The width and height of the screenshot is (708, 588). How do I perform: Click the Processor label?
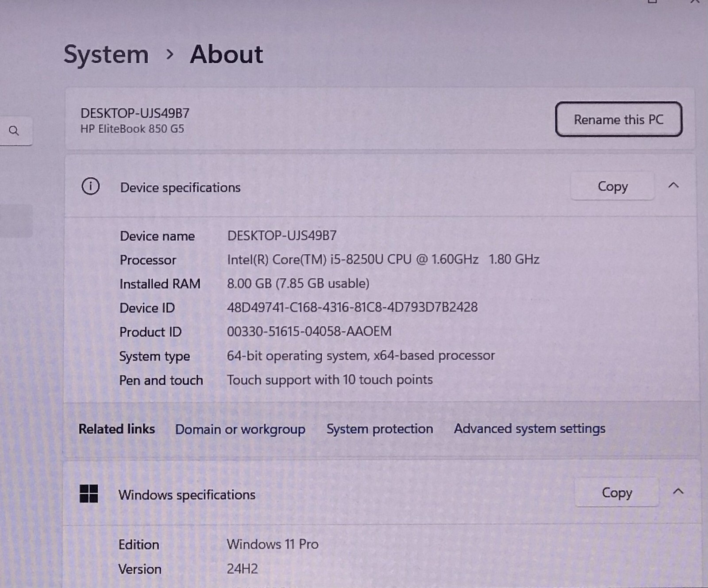click(148, 260)
